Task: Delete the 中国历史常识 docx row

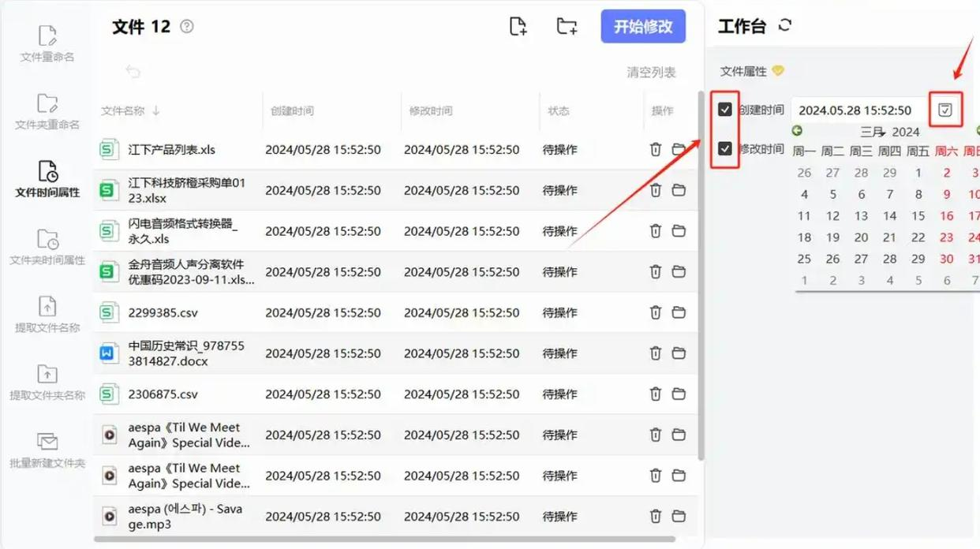Action: point(655,353)
